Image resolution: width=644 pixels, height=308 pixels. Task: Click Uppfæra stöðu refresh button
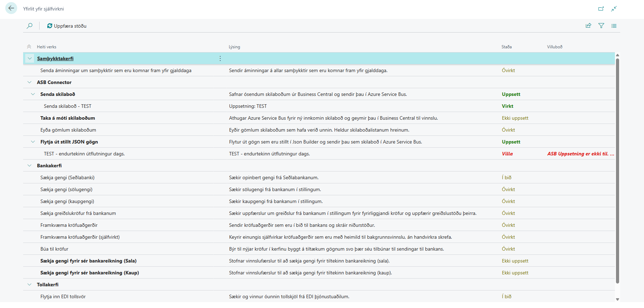pos(67,26)
